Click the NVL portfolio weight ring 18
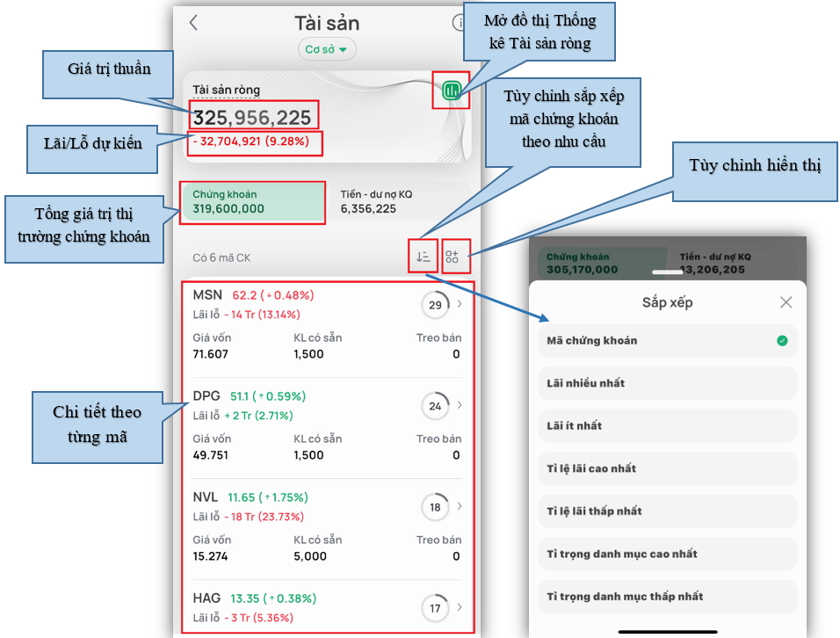The image size is (840, 638). [435, 507]
